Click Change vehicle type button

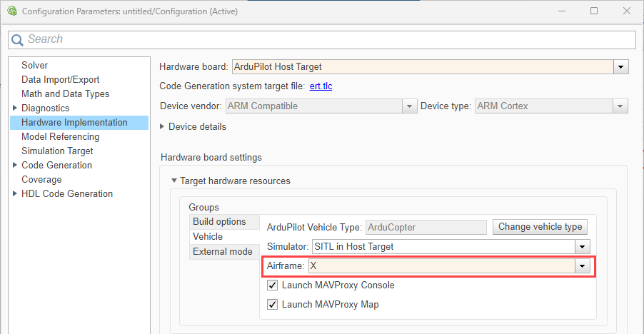540,227
